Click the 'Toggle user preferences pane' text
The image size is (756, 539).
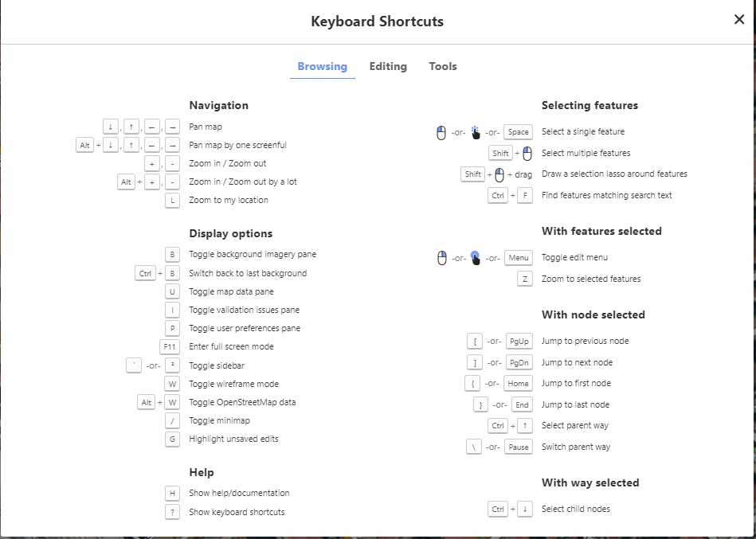click(x=245, y=328)
